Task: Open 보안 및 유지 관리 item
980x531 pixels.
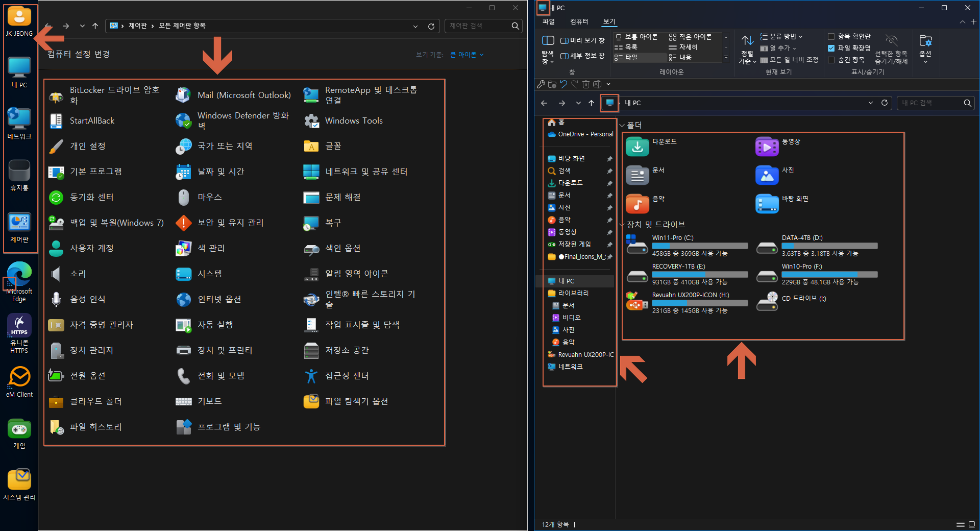Action: [x=220, y=223]
